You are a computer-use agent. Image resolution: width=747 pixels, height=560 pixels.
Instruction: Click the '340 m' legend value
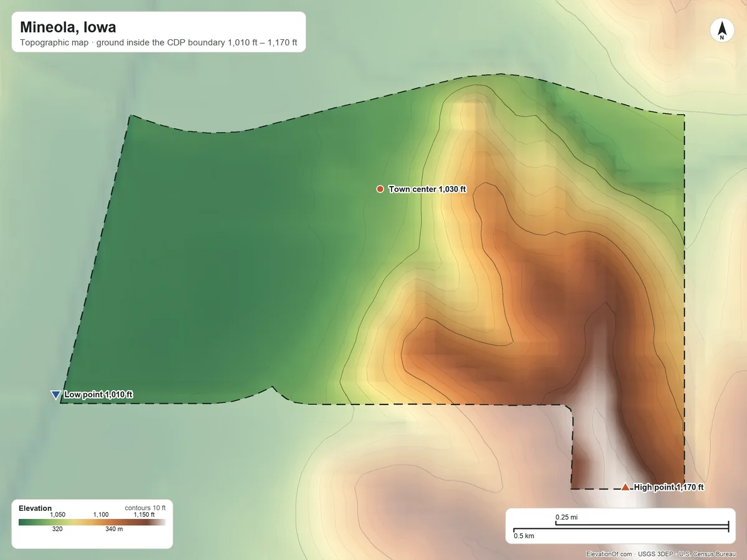coord(115,530)
